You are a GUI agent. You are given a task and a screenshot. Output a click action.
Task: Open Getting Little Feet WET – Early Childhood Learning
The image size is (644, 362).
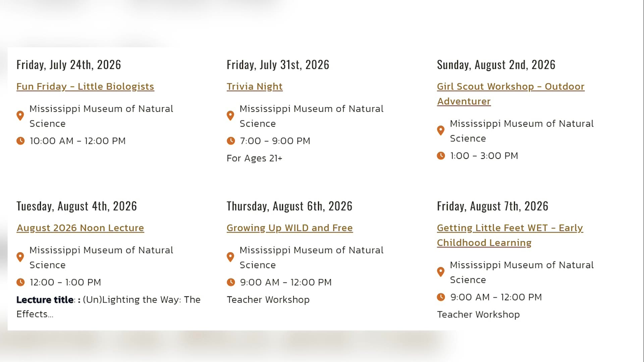[510, 235]
